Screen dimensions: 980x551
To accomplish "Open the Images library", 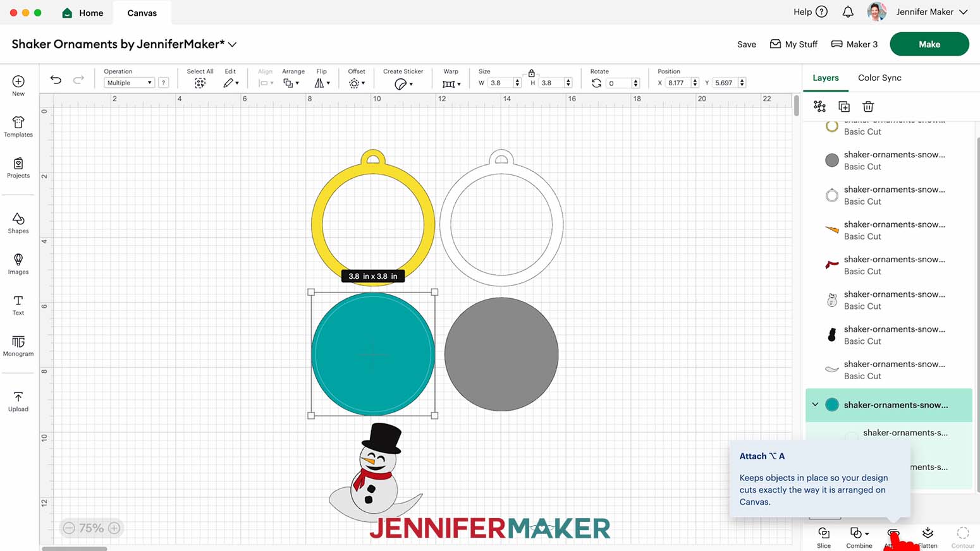I will [18, 264].
